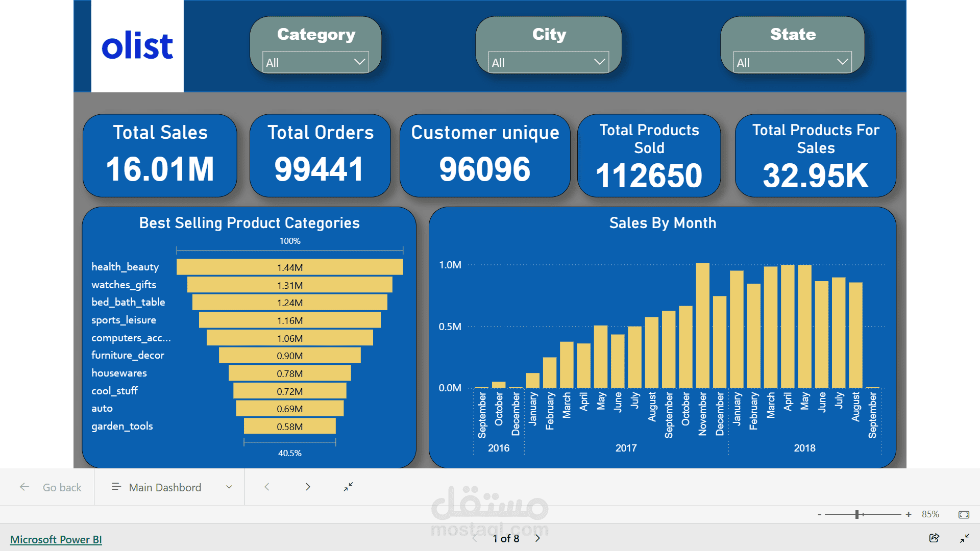
Task: Click the share icon in footer
Action: tap(934, 538)
